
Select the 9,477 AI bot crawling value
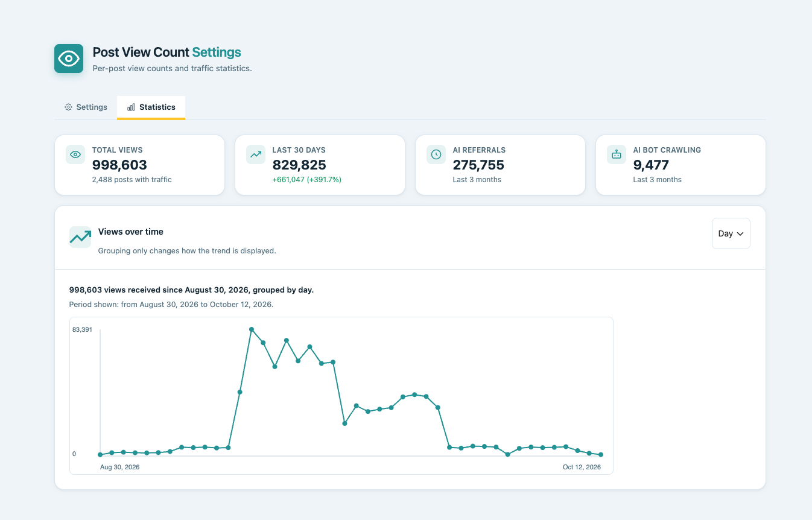(x=651, y=165)
